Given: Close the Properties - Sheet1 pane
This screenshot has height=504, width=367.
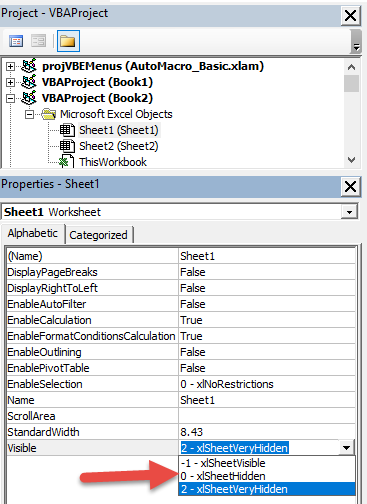Looking at the screenshot, I should (x=350, y=186).
